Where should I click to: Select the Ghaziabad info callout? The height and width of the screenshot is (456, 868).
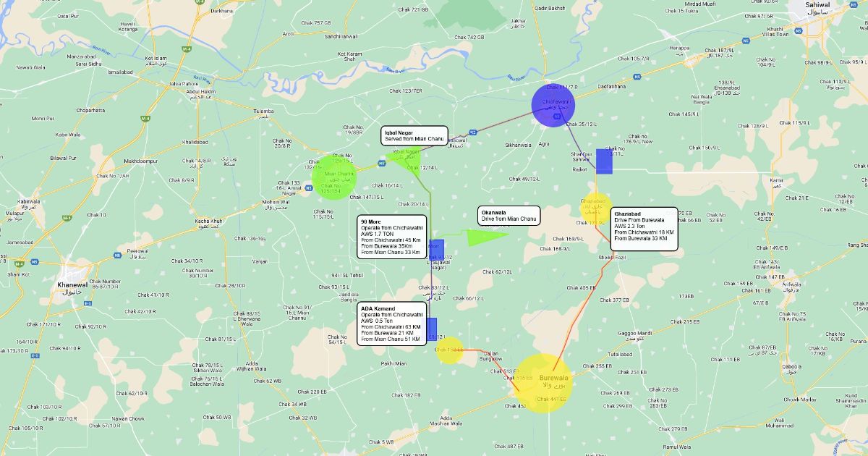[x=644, y=229]
